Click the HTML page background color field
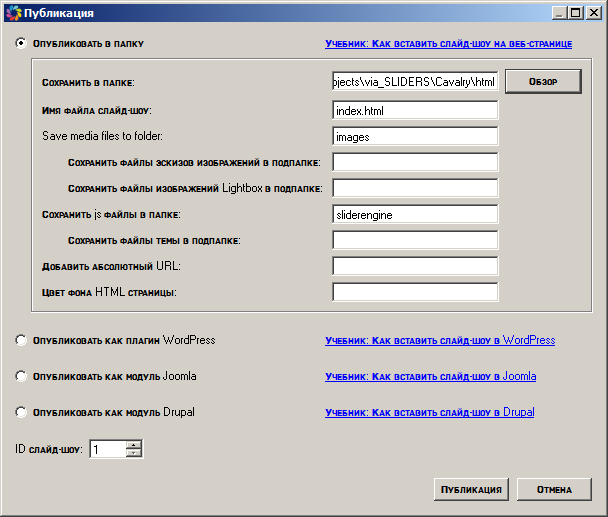The height and width of the screenshot is (517, 608). [415, 292]
